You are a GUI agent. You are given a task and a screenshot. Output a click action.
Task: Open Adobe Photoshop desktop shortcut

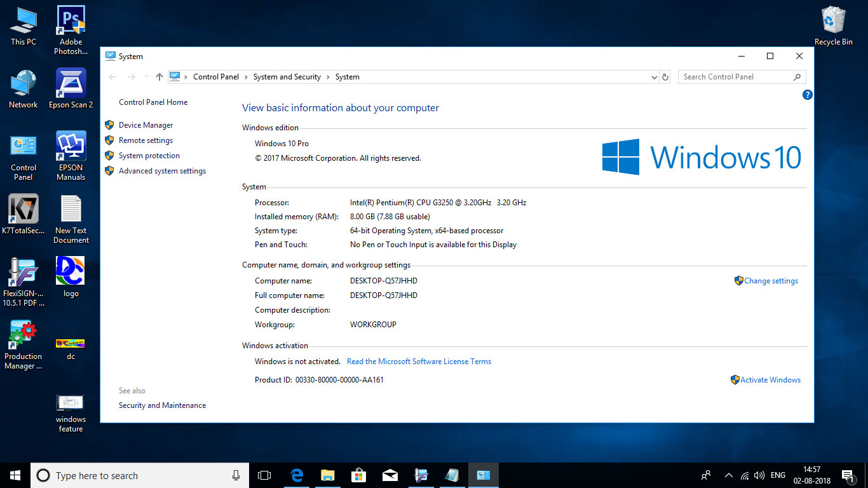(x=71, y=30)
